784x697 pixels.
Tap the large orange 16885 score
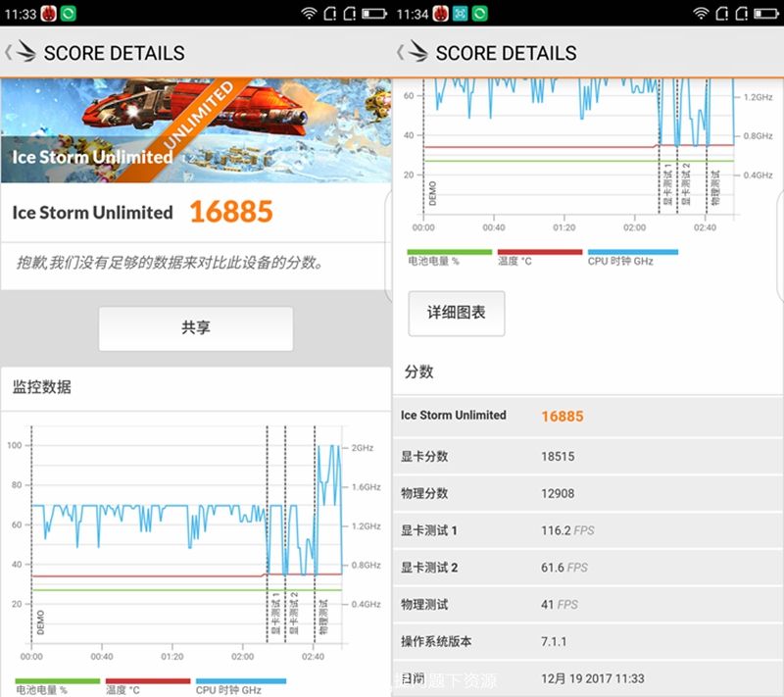point(231,212)
